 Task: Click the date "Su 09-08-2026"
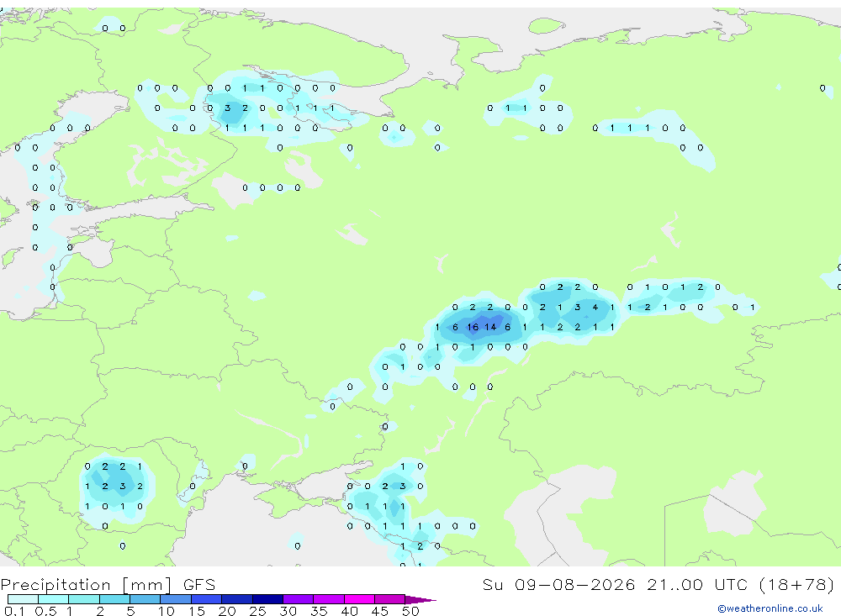point(558,584)
